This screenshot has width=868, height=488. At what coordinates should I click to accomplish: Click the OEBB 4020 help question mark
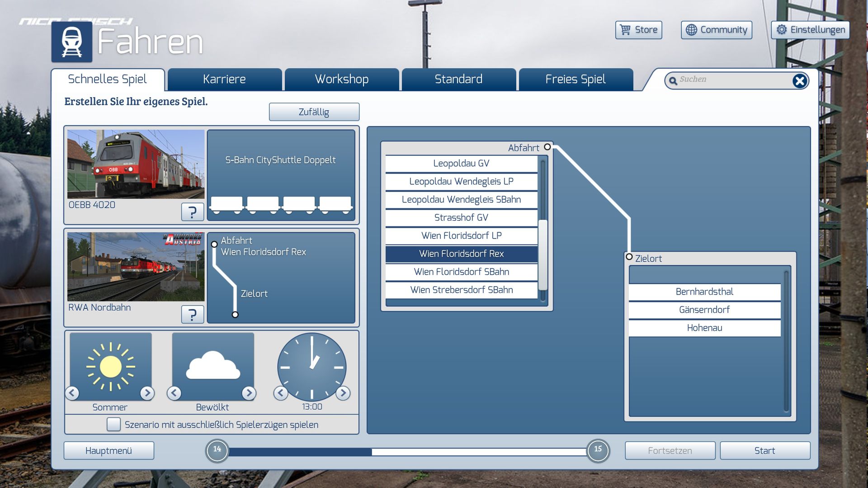192,211
